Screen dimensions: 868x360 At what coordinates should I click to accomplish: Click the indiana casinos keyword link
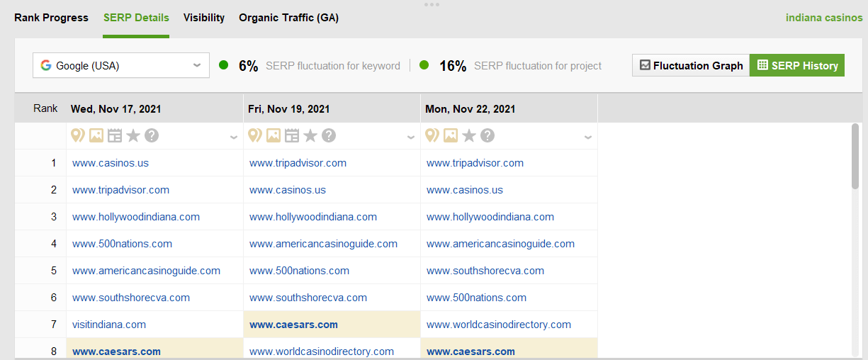pos(824,18)
